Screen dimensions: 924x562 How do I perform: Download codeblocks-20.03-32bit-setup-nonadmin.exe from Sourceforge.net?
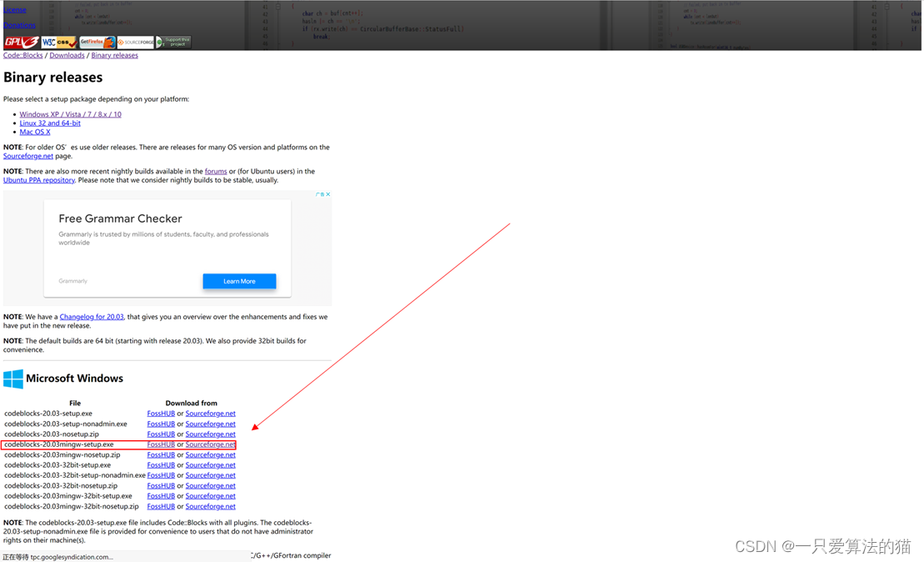210,475
